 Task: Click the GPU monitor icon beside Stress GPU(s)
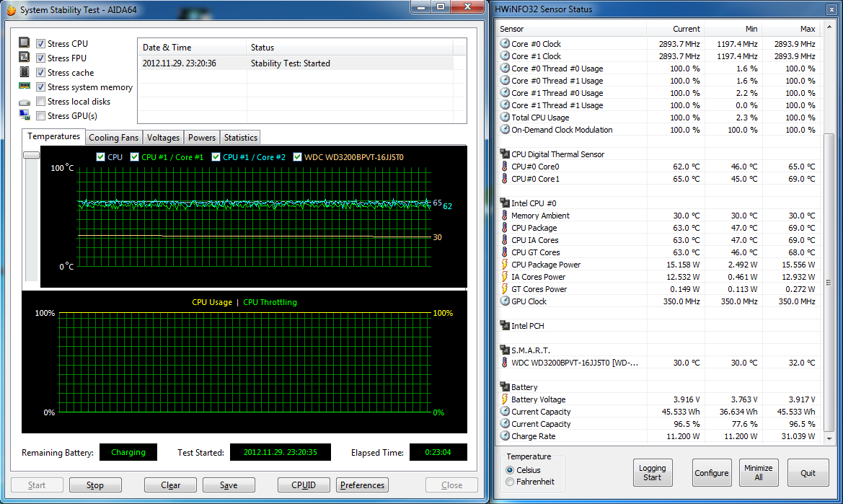pos(25,115)
